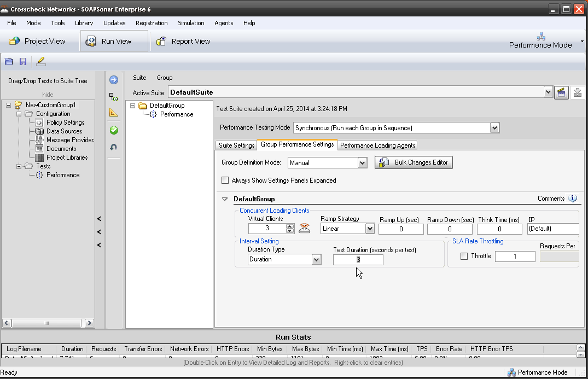Open the File menu
The height and width of the screenshot is (379, 588).
pyautogui.click(x=11, y=23)
